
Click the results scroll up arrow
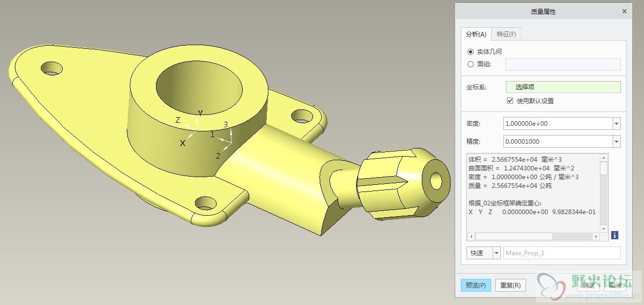[x=604, y=157]
